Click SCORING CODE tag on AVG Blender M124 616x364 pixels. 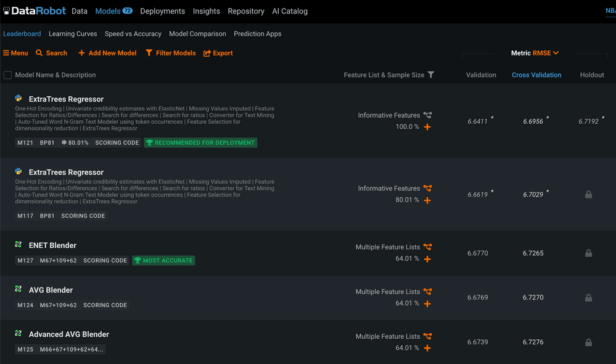pyautogui.click(x=105, y=305)
